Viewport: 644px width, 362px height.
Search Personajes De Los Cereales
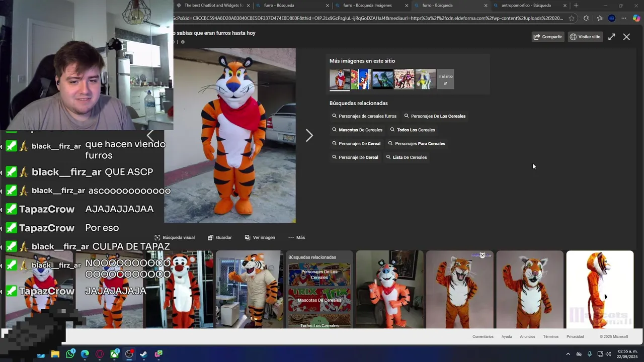[x=435, y=116]
